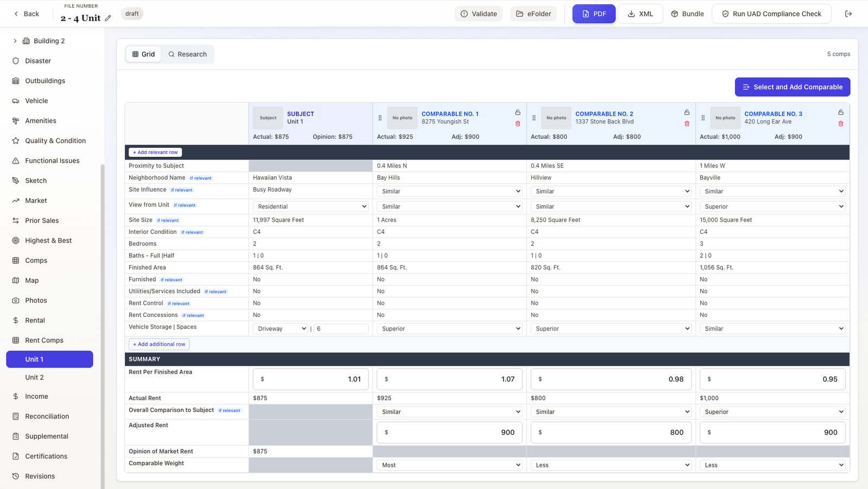Toggle the lock icon on Comparable No. 2
The image size is (868, 489).
[687, 112]
